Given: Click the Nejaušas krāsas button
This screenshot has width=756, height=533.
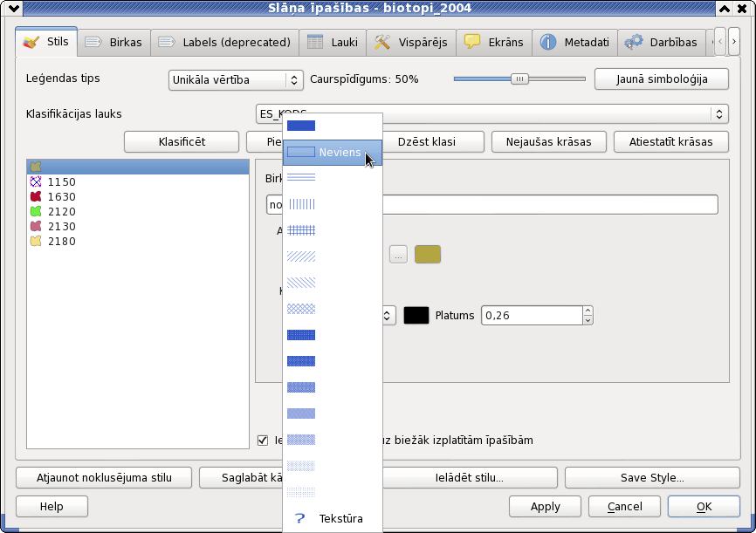Looking at the screenshot, I should click(549, 141).
